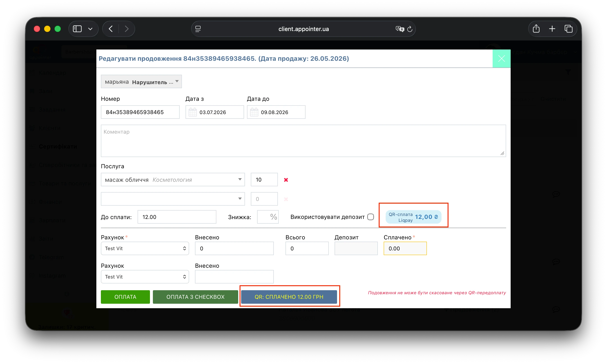Open Сертифікати in the dimmed sidebar
The image size is (607, 364).
click(x=58, y=146)
